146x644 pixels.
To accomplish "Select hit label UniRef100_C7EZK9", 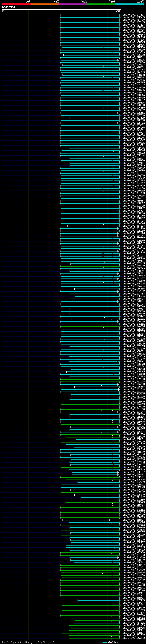I will [x=134, y=268].
